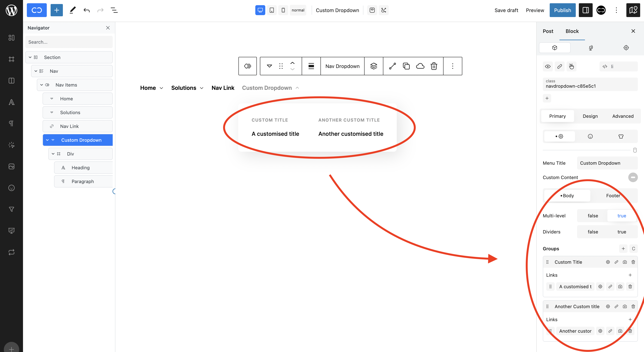This screenshot has width=644, height=352.
Task: Open the emoji icon in left sidebar
Action: (x=11, y=188)
